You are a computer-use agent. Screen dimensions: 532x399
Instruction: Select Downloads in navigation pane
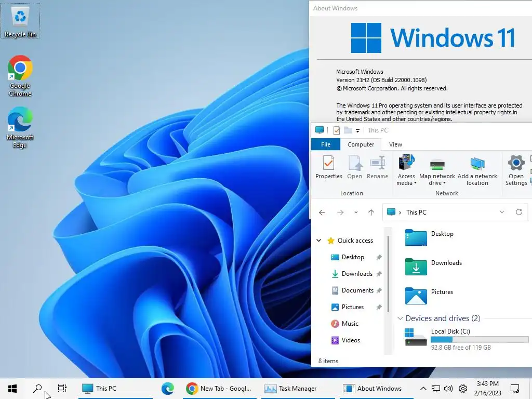click(x=352, y=274)
